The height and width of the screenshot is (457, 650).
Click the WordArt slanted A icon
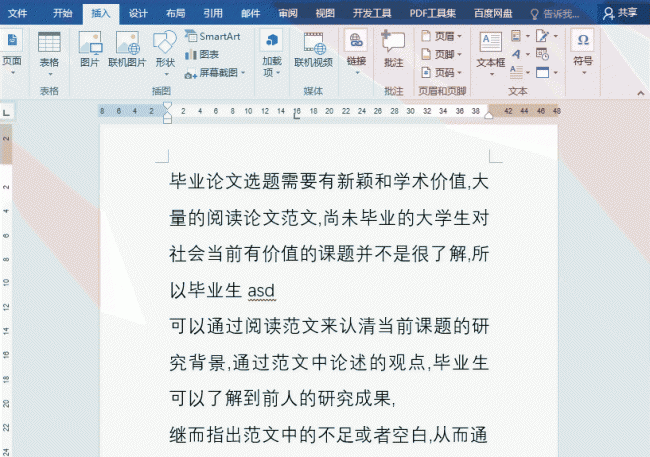pyautogui.click(x=516, y=54)
